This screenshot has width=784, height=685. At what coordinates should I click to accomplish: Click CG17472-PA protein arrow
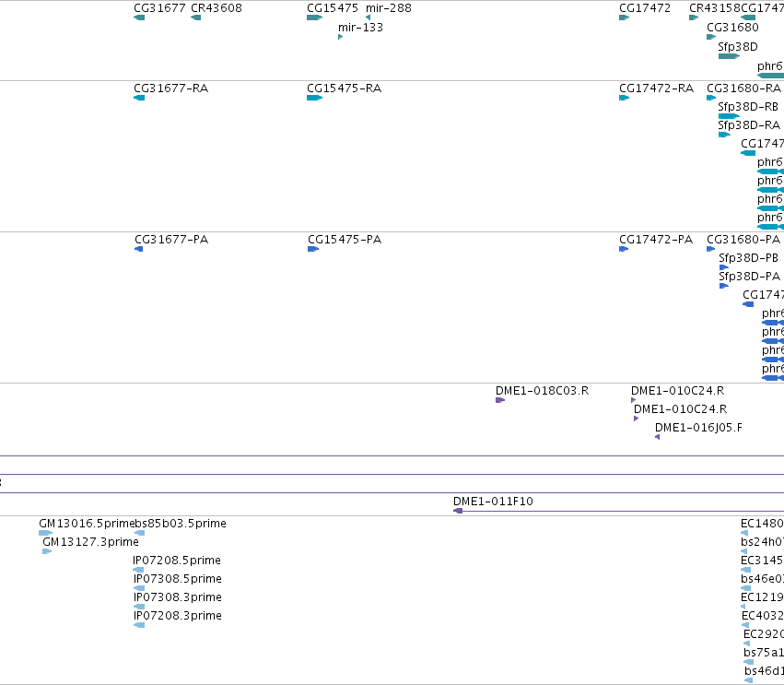624,249
